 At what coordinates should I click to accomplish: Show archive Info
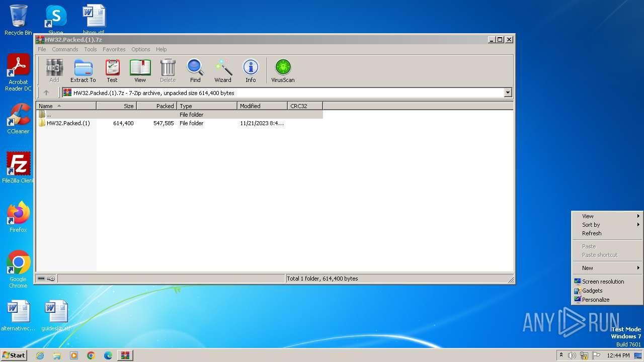click(x=251, y=70)
